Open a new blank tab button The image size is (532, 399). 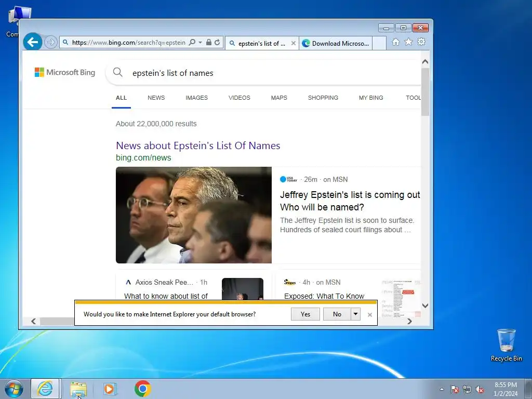tap(379, 43)
